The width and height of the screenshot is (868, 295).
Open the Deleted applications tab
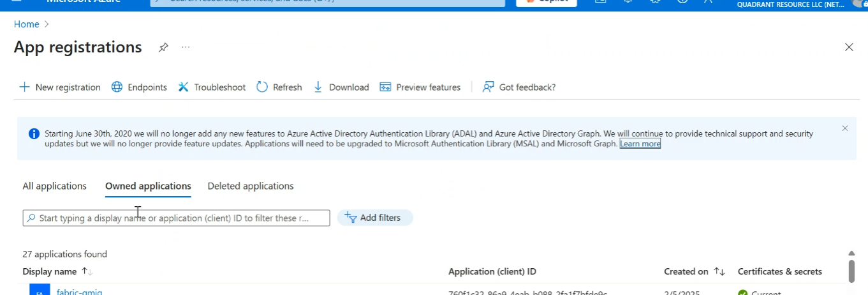[x=251, y=186]
